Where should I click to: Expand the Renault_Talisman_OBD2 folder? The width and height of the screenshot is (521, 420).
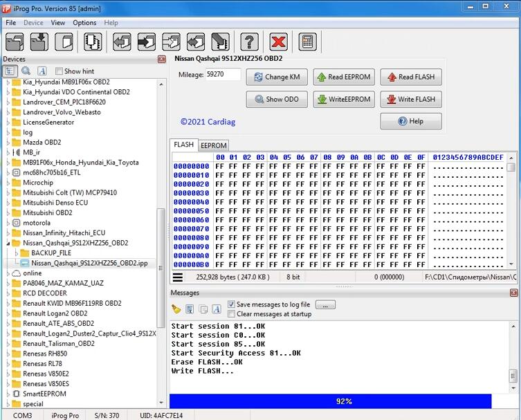pos(8,344)
